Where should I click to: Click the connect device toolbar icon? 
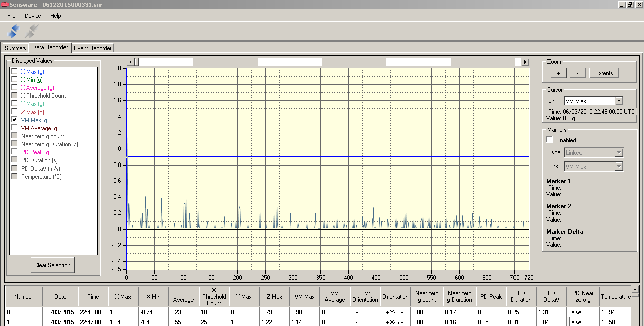coord(14,31)
